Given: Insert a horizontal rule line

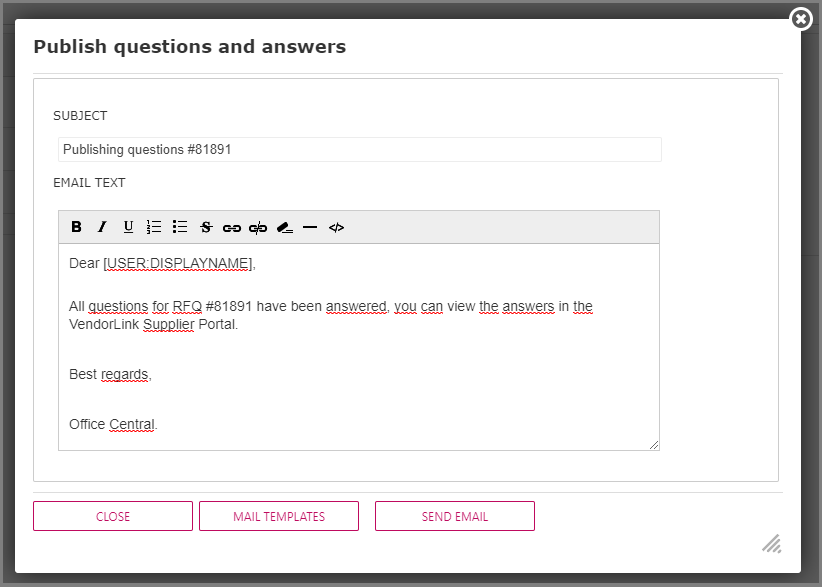Looking at the screenshot, I should pos(310,228).
